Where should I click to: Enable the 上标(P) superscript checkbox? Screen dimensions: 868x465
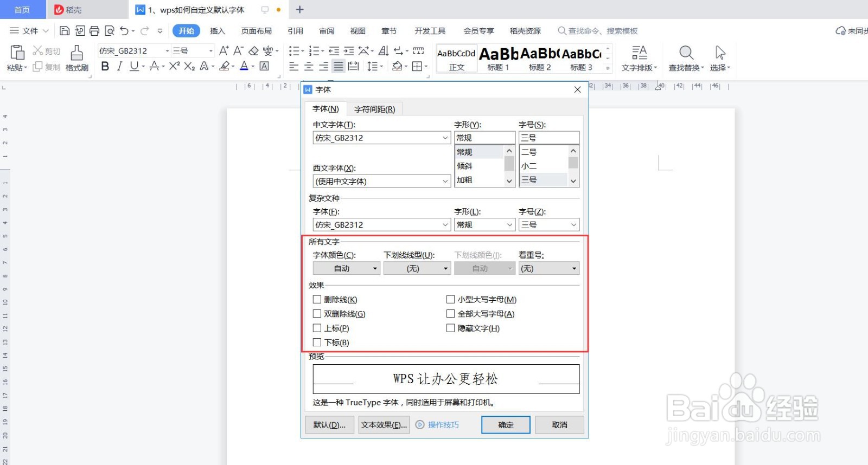pyautogui.click(x=317, y=328)
